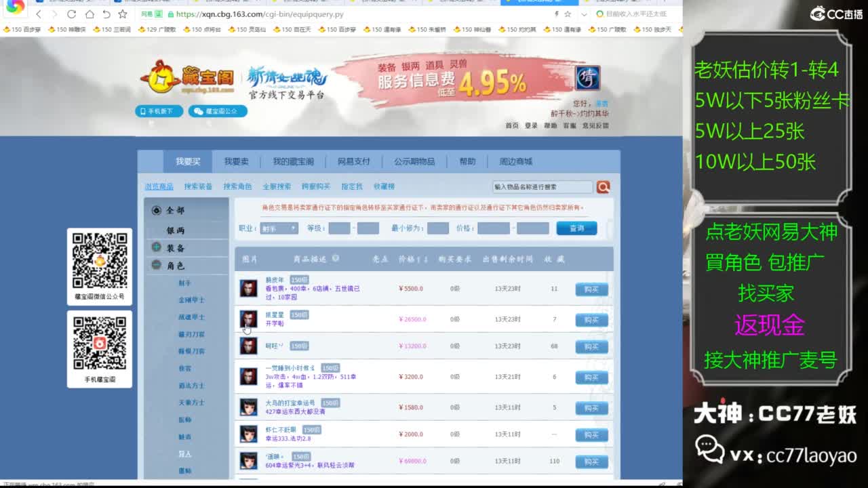868x488 pixels.
Task: Open the 我的藏宝阁 tab
Action: pyautogui.click(x=294, y=161)
